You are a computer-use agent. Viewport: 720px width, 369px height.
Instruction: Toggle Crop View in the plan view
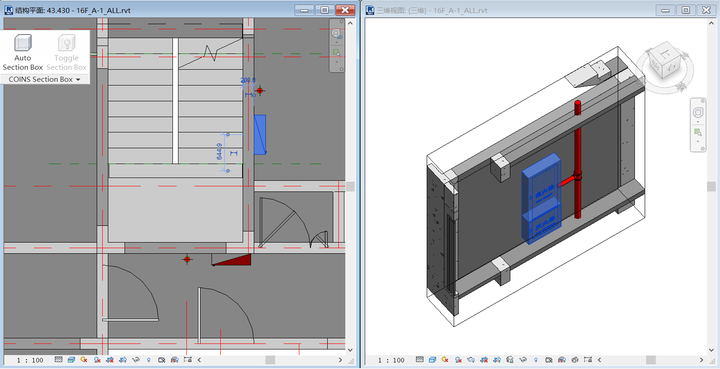click(110, 360)
